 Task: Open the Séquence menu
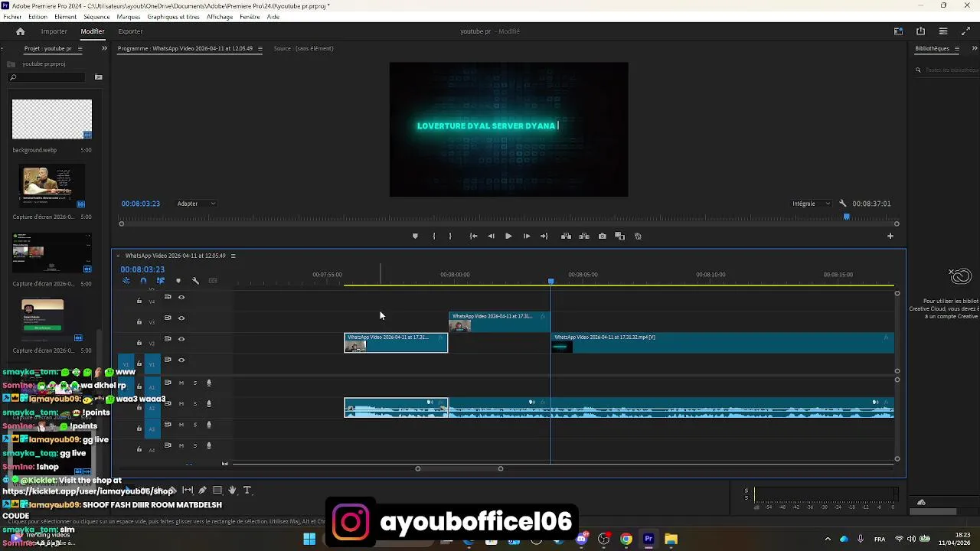(x=96, y=17)
